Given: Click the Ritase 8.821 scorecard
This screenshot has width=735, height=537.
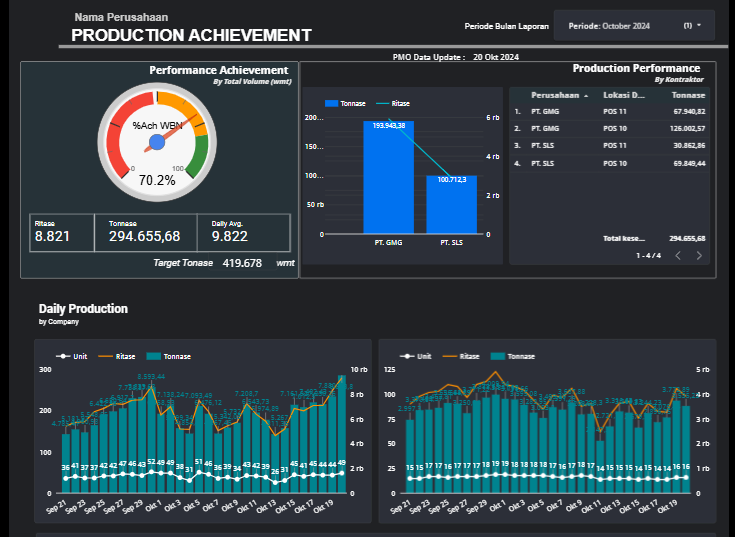Looking at the screenshot, I should pyautogui.click(x=61, y=232).
